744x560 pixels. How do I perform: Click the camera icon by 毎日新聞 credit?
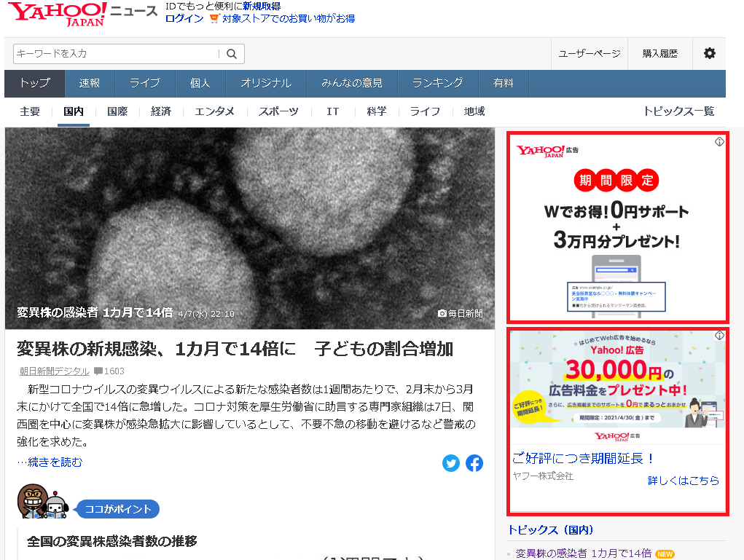[442, 313]
